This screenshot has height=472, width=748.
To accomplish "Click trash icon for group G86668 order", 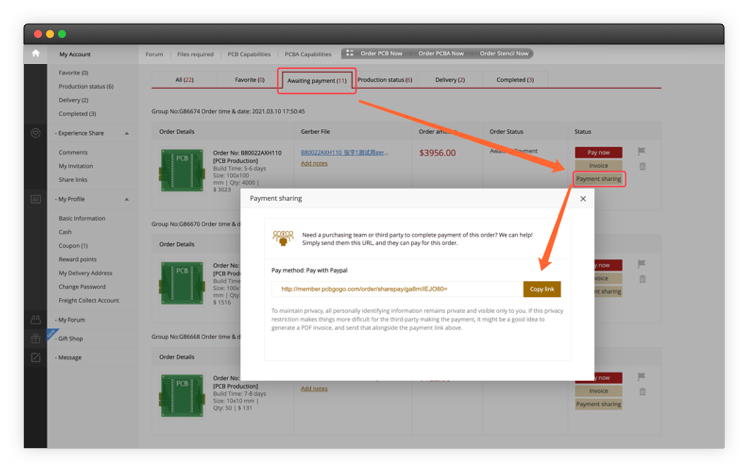I will pos(643,392).
